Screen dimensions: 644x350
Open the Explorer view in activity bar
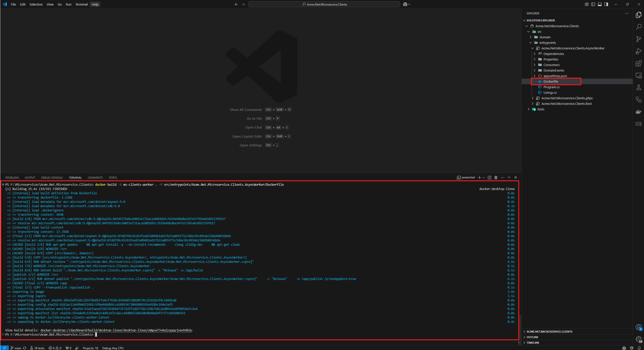638,15
